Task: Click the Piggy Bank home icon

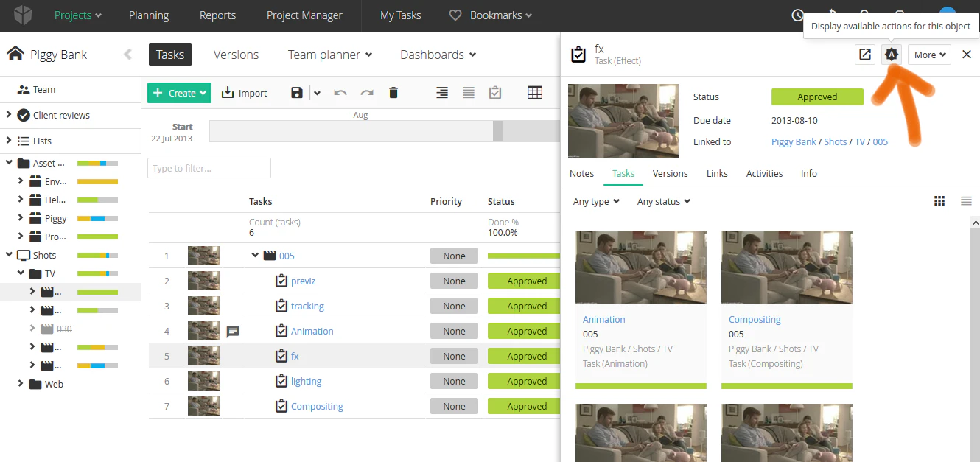Action: coord(15,55)
